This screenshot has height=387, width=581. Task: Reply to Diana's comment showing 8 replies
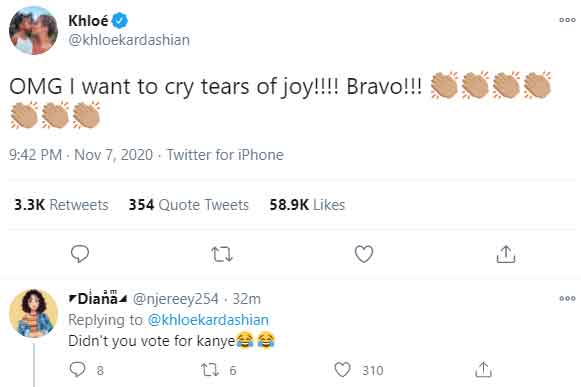coord(77,370)
